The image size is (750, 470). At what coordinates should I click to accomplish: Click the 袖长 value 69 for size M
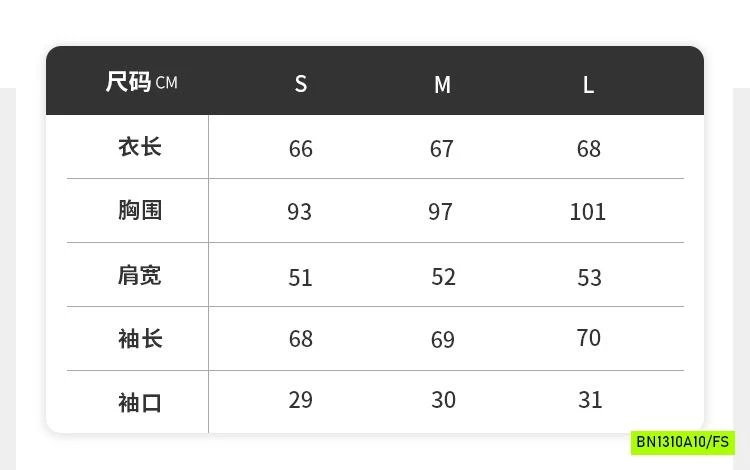point(443,340)
